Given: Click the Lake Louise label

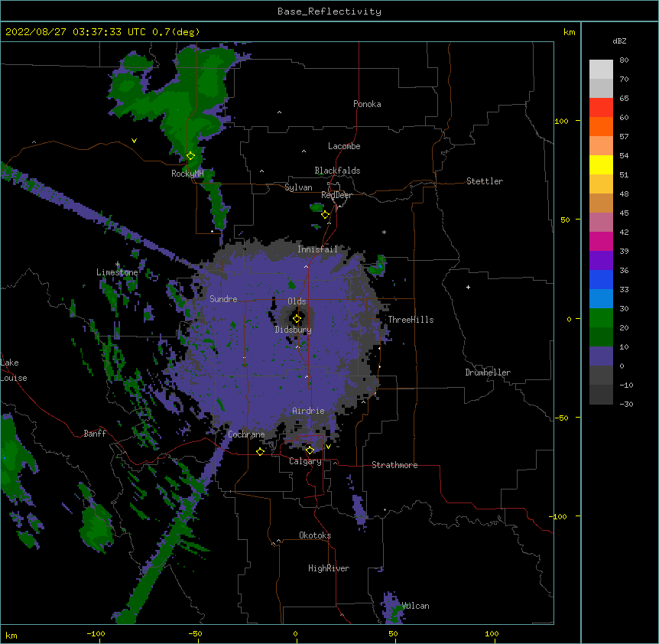Looking at the screenshot, I should point(14,370).
